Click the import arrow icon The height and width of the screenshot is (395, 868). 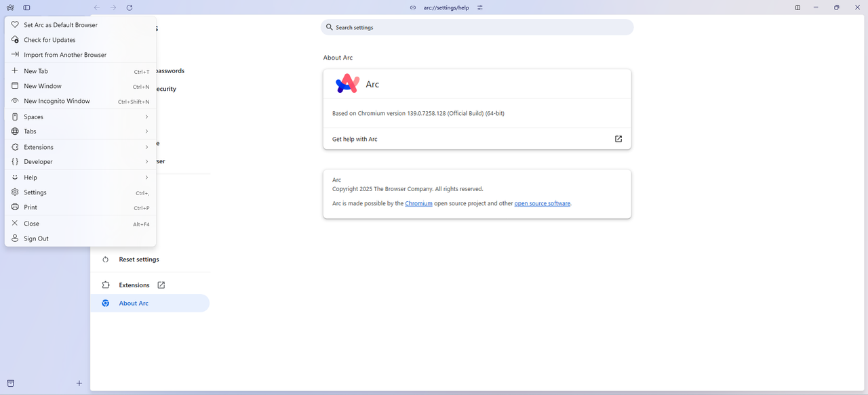point(15,54)
